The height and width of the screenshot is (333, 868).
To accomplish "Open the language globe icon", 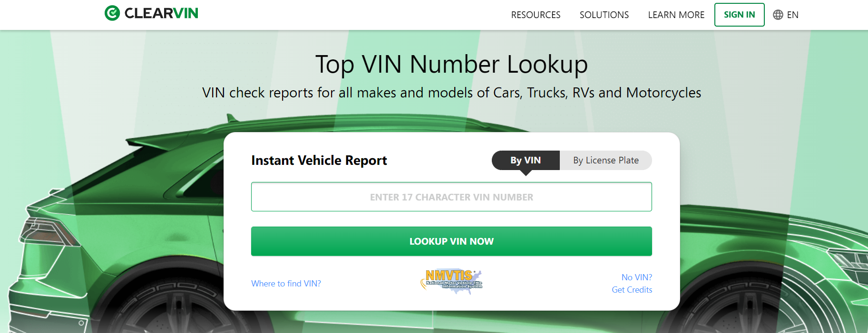I will coord(778,15).
